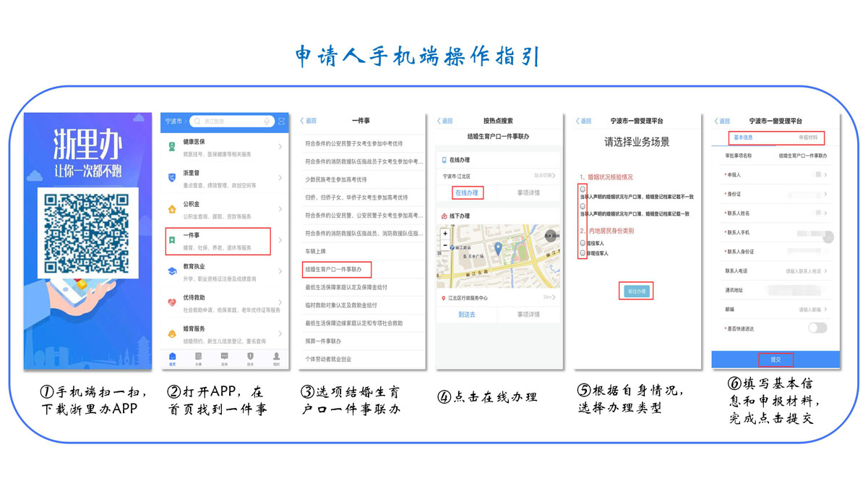The height and width of the screenshot is (489, 868).
Task: Switch to the 申报材料 tab
Action: click(808, 137)
